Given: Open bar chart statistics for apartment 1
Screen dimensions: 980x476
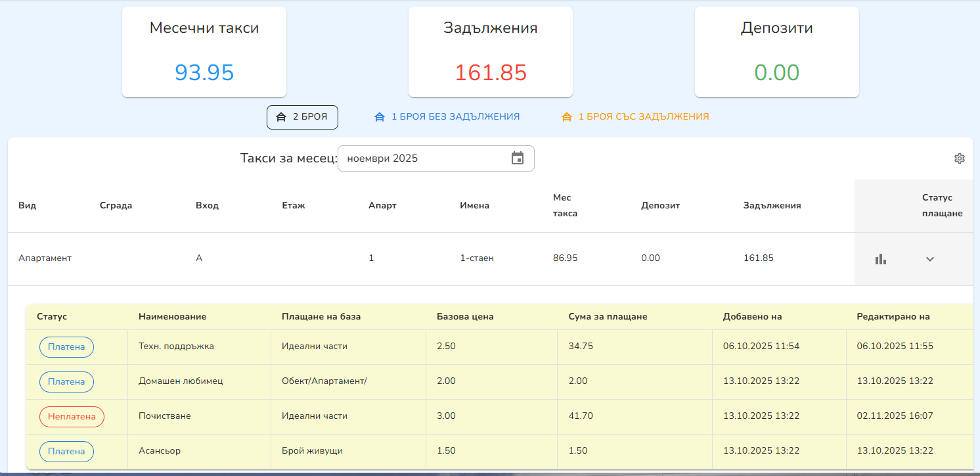Looking at the screenshot, I should (x=881, y=259).
